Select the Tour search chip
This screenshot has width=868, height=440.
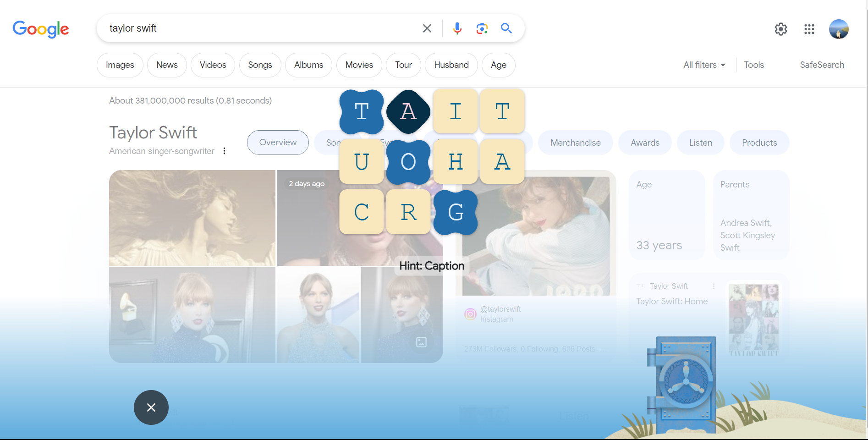pyautogui.click(x=403, y=65)
